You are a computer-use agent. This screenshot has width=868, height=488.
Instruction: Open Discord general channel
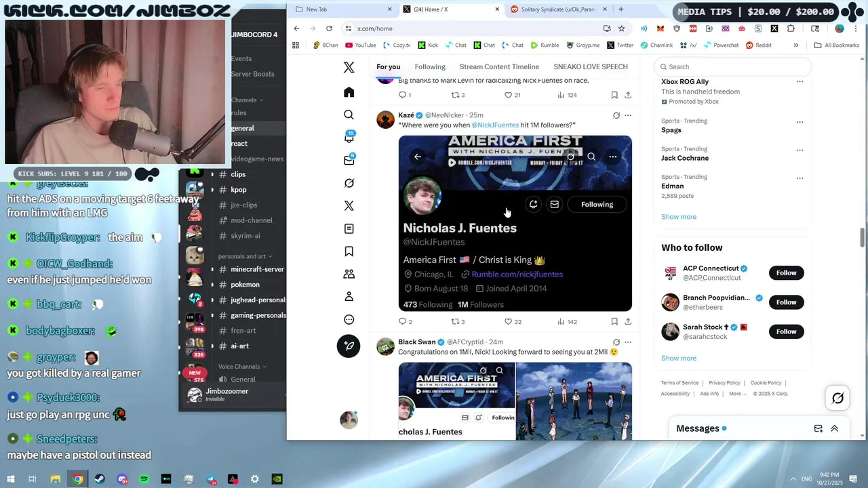tap(243, 128)
